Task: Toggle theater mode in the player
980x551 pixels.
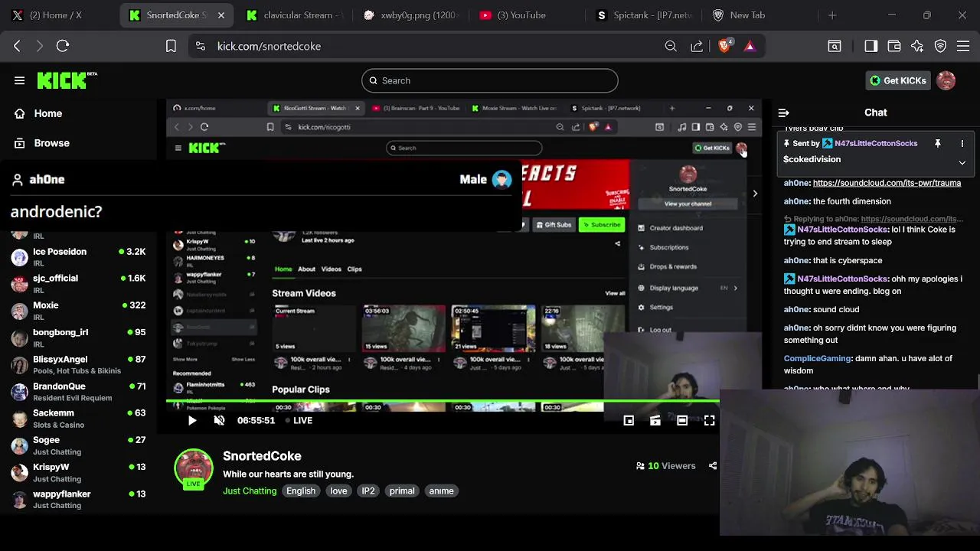Action: pos(682,420)
